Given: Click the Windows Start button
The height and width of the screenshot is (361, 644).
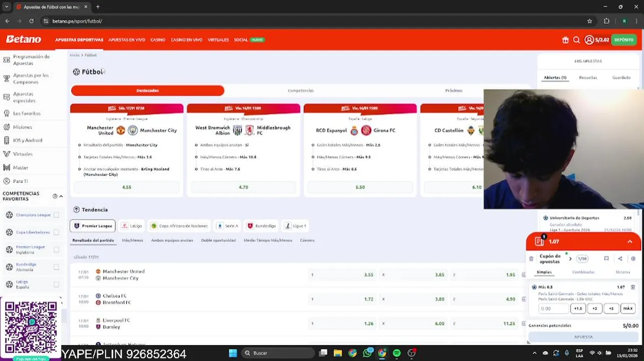Looking at the screenshot, I should (x=233, y=353).
